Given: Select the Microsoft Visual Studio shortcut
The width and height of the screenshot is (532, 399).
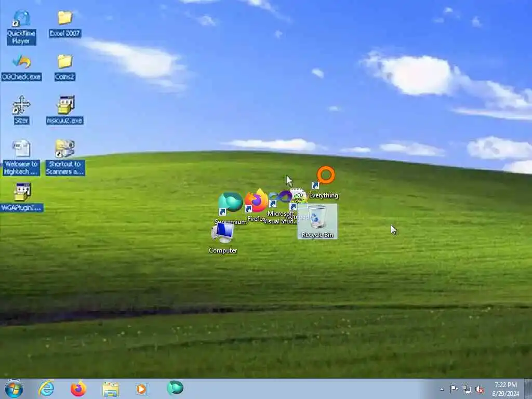Looking at the screenshot, I should point(281,207).
